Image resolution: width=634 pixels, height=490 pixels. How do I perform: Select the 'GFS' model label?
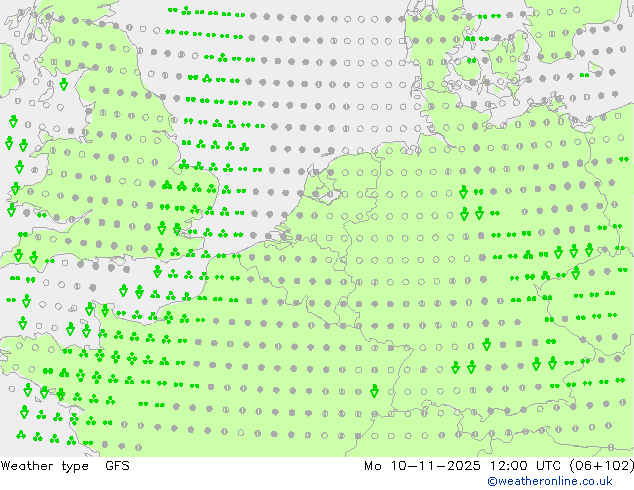point(117,466)
